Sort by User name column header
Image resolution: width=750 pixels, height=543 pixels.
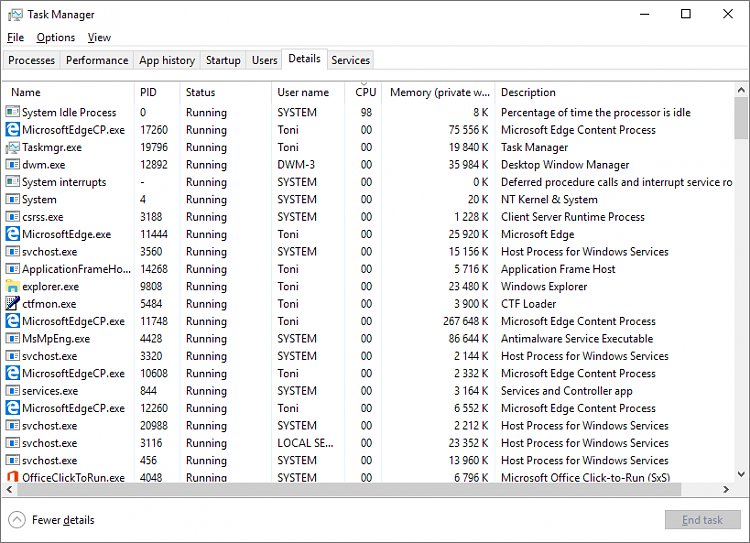pyautogui.click(x=308, y=92)
